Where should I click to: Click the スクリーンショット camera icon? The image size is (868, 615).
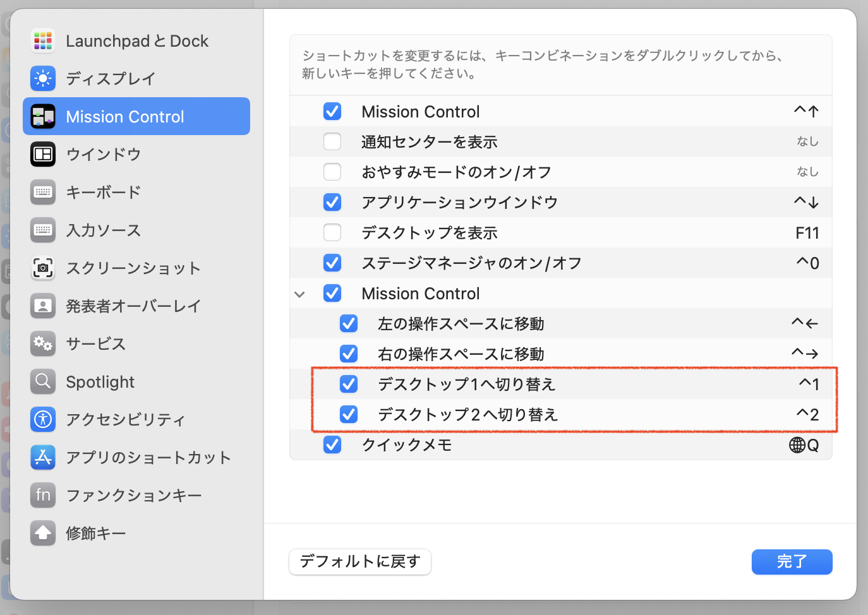(x=43, y=268)
